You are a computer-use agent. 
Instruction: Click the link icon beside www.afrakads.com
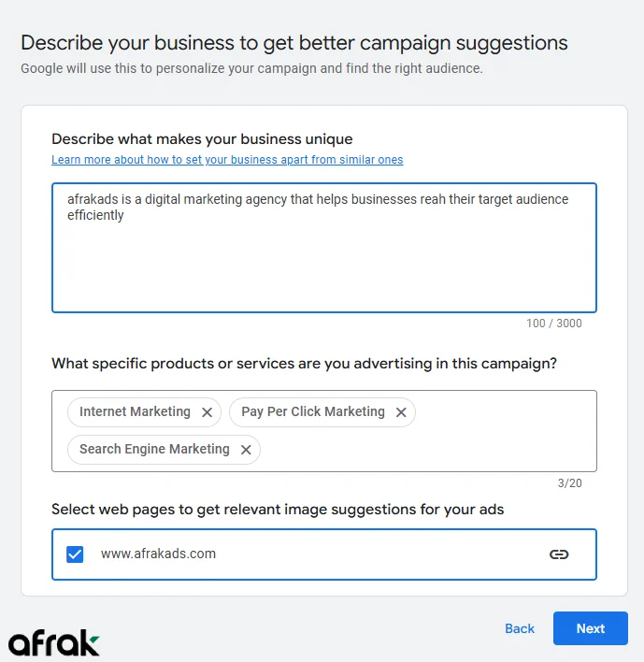(559, 554)
